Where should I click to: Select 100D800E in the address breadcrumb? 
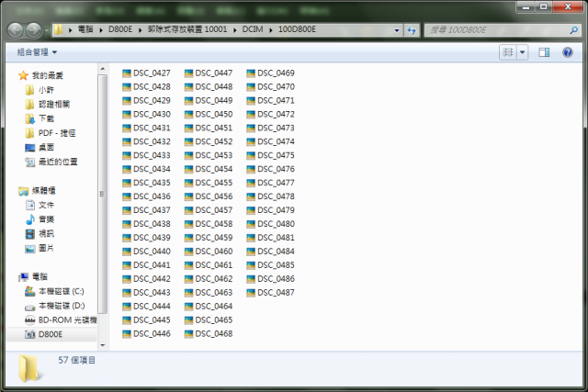[x=297, y=29]
